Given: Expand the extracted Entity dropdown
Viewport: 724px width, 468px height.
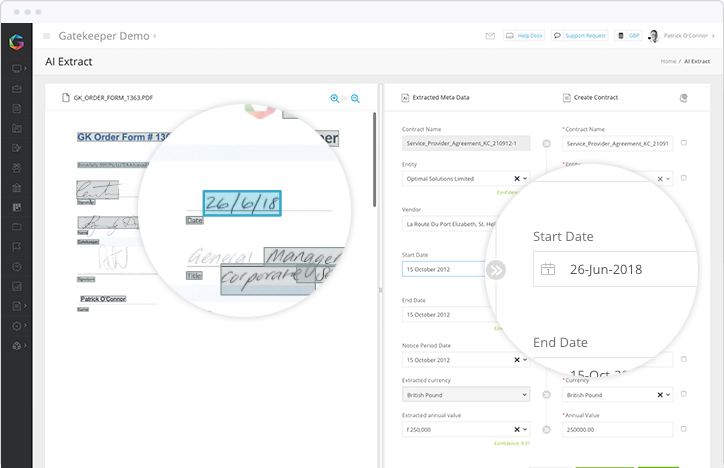Looking at the screenshot, I should click(x=526, y=179).
